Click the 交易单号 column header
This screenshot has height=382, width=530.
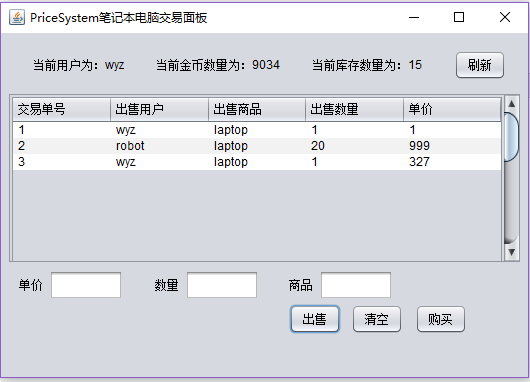[62, 110]
